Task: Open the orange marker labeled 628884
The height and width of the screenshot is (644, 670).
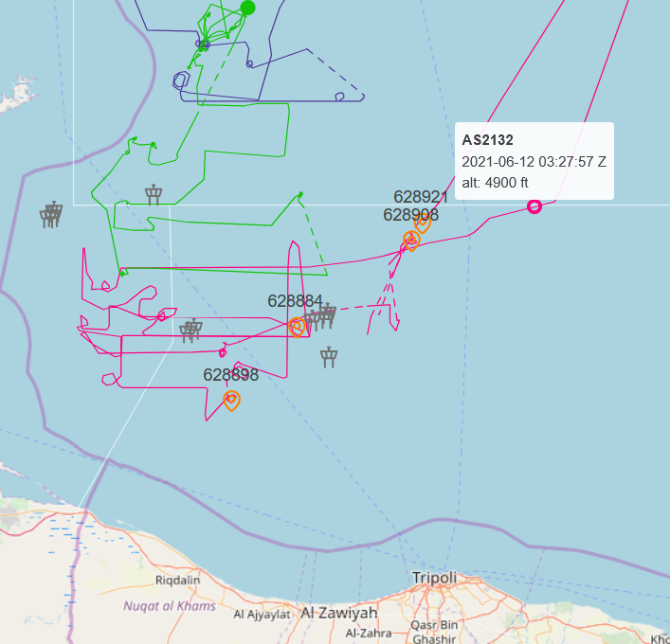Action: pyautogui.click(x=298, y=327)
